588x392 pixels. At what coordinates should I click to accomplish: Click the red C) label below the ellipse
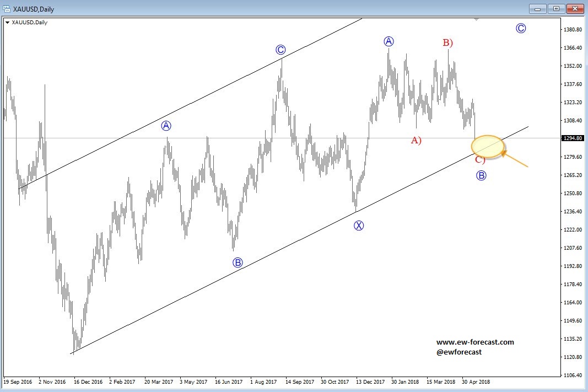click(x=480, y=160)
